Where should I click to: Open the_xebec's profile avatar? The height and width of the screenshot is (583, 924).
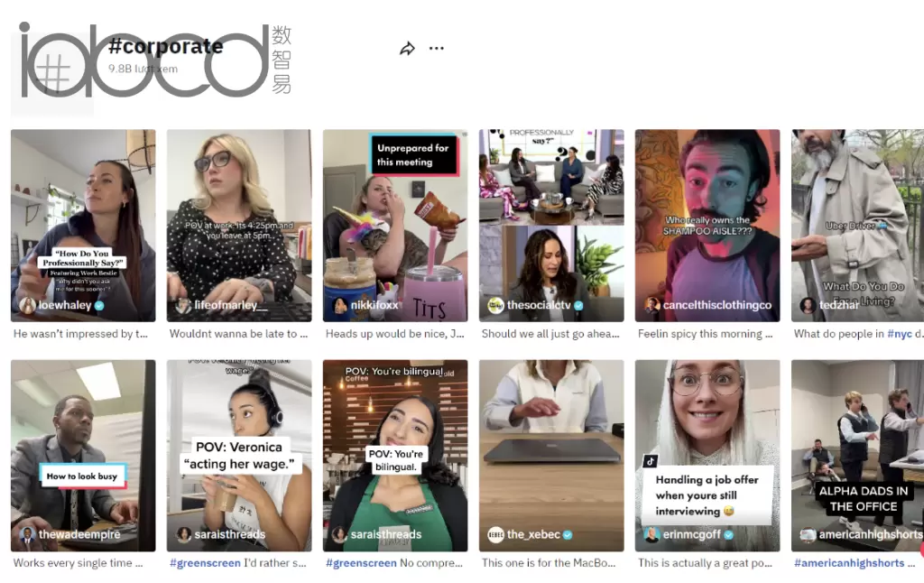point(495,534)
